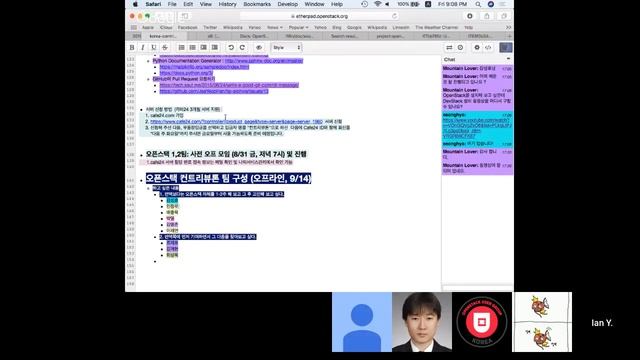
Task: Open github.com link under GitHub Pull Request
Action: coord(214,91)
